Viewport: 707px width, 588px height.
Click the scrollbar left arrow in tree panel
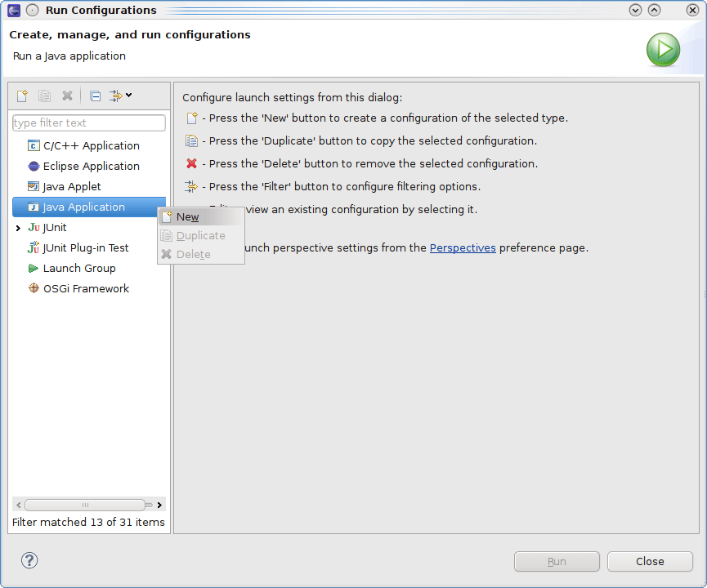click(x=19, y=505)
